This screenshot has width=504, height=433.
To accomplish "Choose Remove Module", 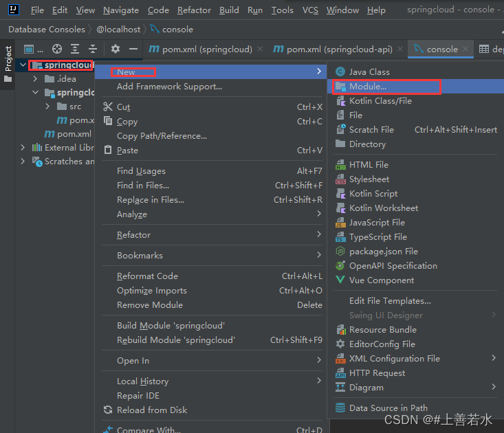I will (211, 305).
